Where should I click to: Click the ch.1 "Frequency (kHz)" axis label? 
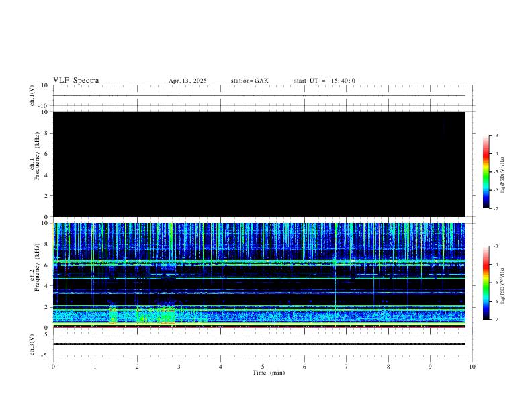(38, 156)
